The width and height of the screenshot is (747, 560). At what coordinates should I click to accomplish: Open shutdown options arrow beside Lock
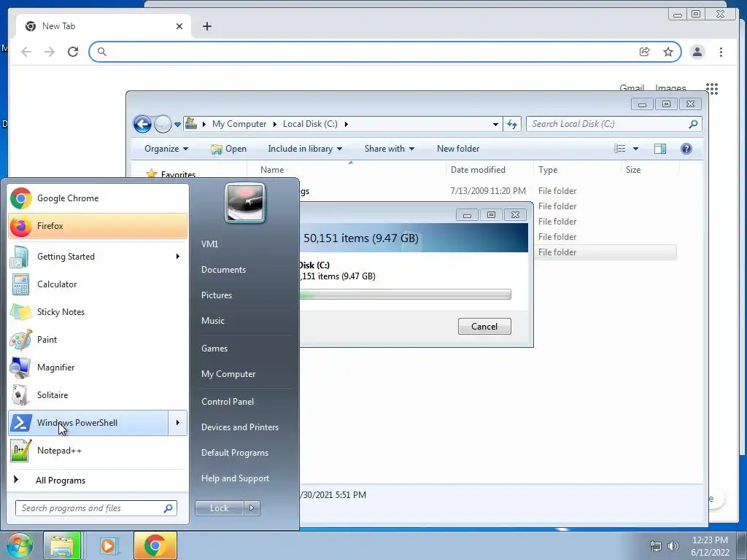[x=252, y=508]
